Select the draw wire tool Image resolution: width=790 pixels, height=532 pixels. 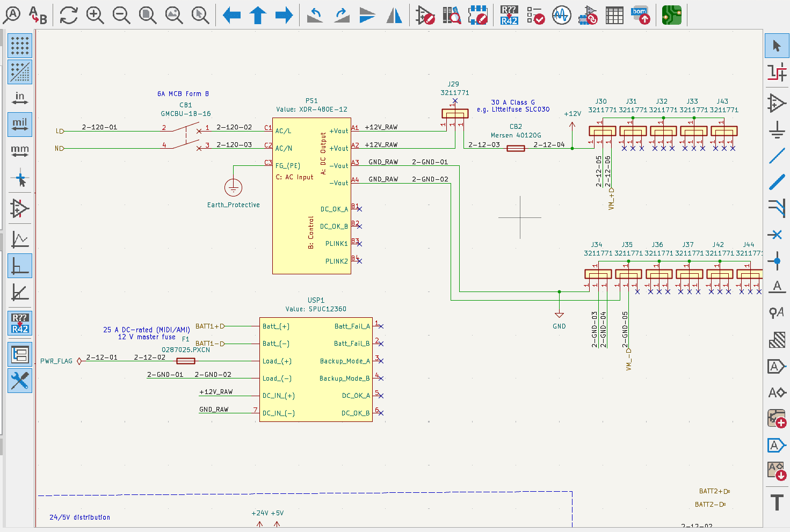click(777, 156)
